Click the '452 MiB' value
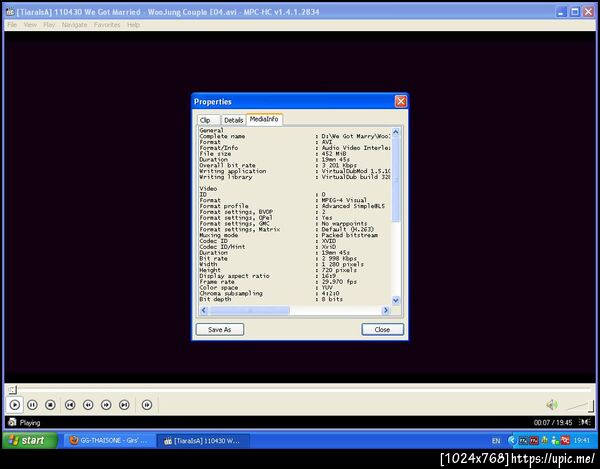The image size is (600, 469). 334,153
